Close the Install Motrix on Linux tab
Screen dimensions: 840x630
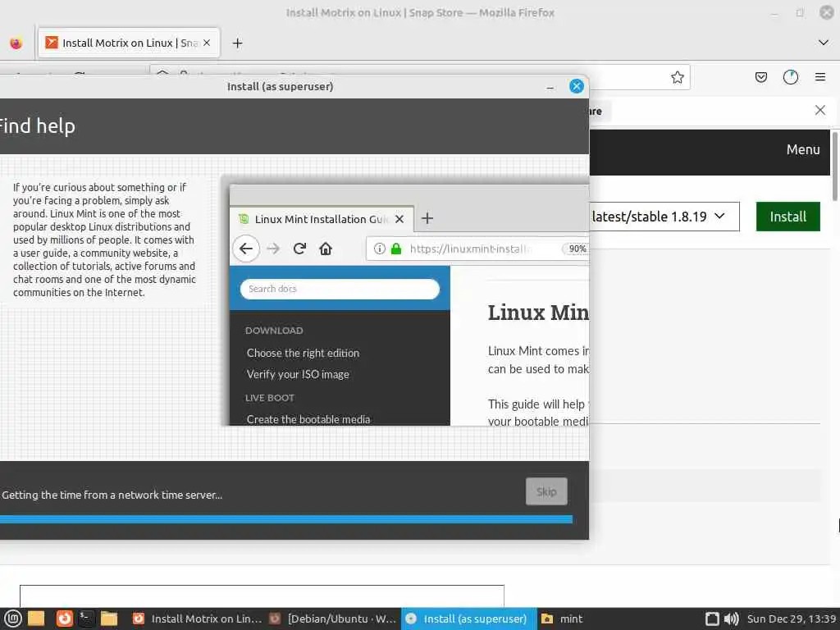[207, 43]
